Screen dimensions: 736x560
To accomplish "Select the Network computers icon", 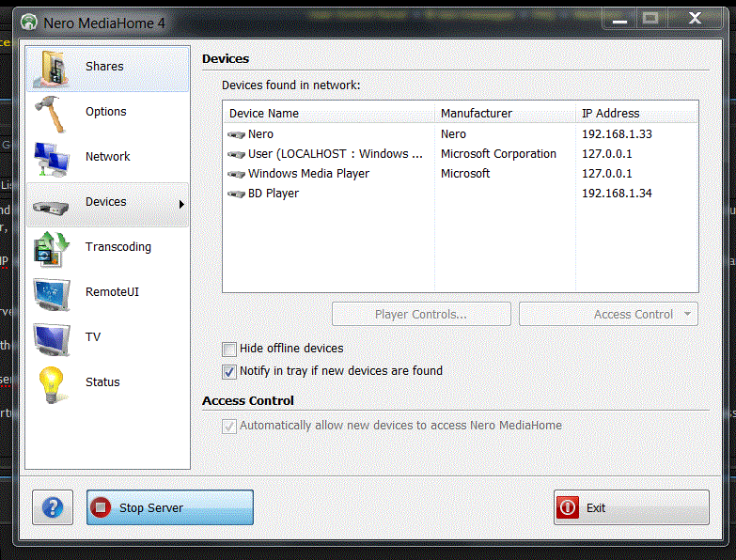I will (x=52, y=157).
